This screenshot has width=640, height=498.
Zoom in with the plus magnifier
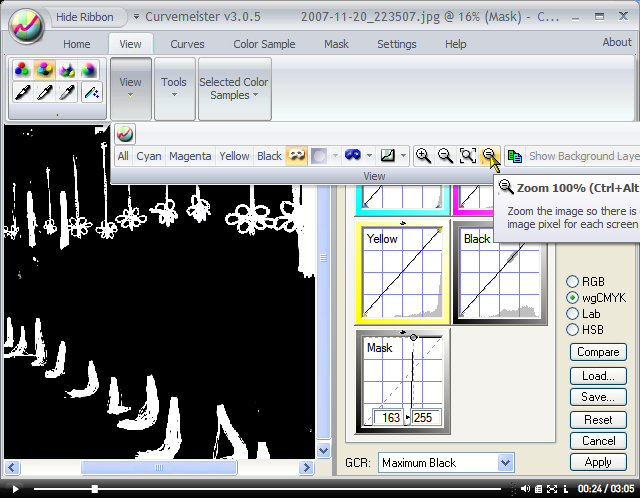[x=423, y=156]
